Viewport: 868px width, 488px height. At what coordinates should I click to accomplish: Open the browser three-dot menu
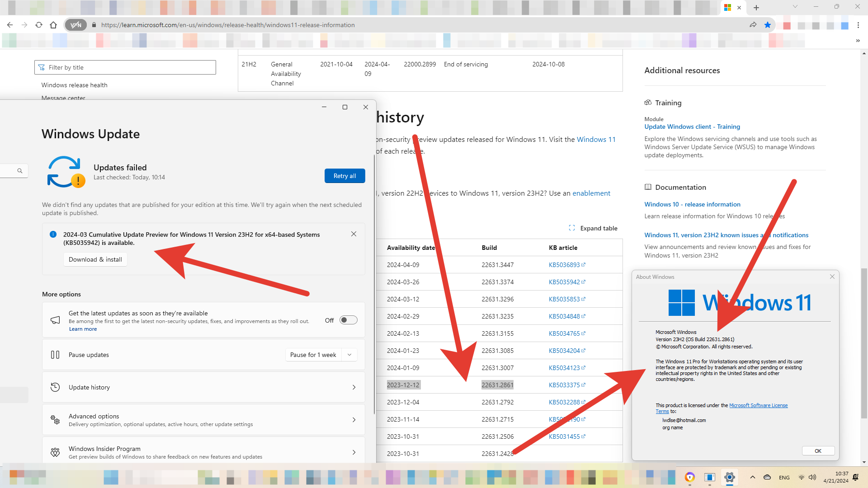point(858,25)
